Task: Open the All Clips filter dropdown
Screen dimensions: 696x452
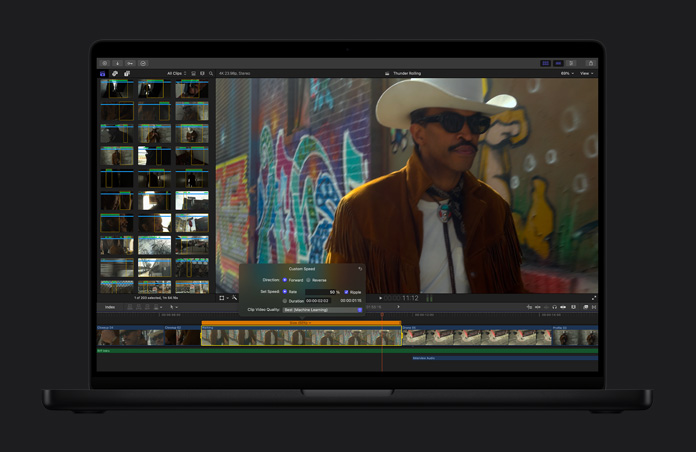Action: (176, 73)
